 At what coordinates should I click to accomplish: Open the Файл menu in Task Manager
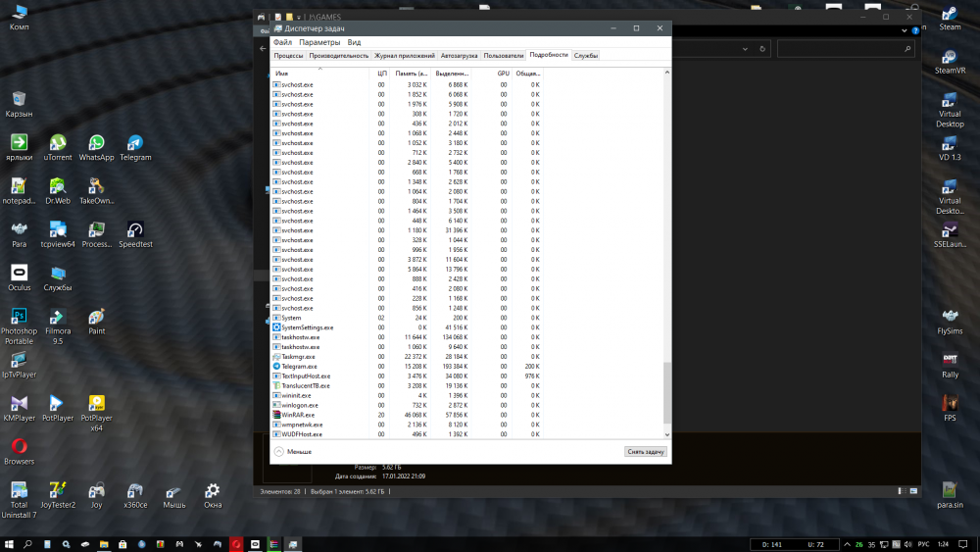[282, 42]
